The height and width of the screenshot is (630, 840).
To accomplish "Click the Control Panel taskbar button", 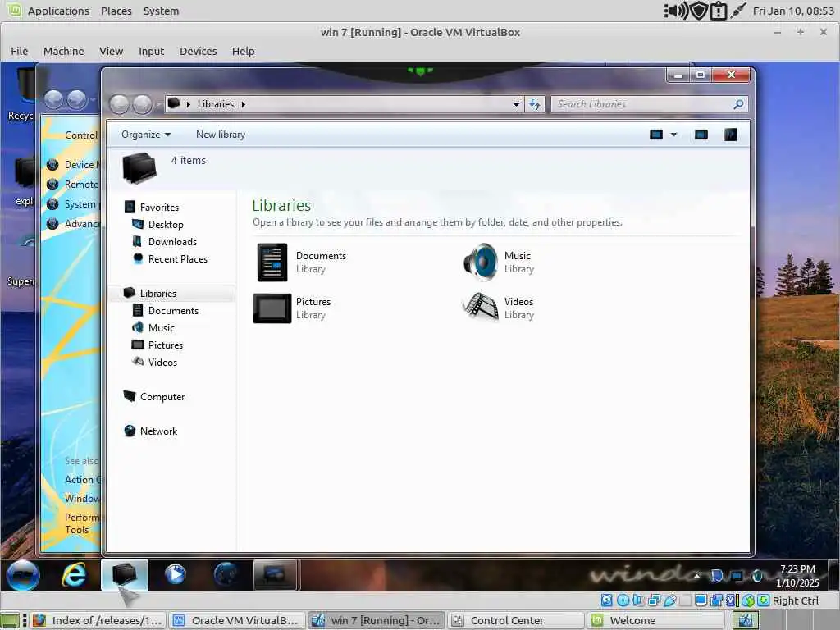I will (275, 575).
